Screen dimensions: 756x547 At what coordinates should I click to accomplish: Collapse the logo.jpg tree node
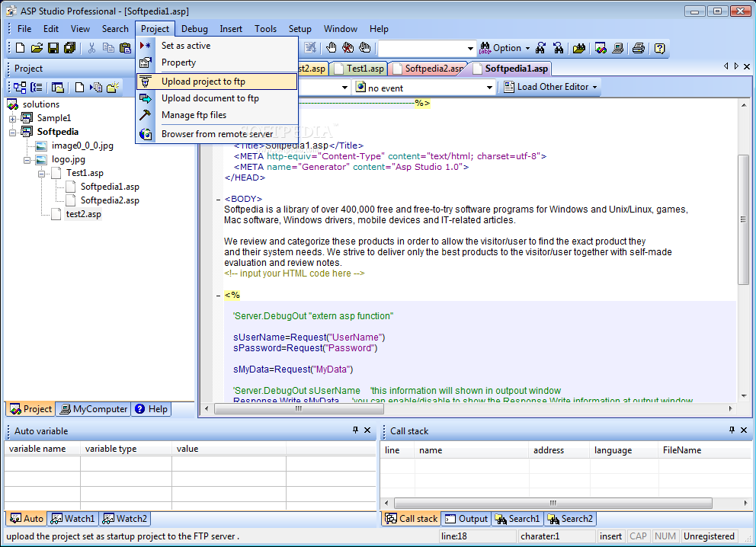pyautogui.click(x=27, y=160)
